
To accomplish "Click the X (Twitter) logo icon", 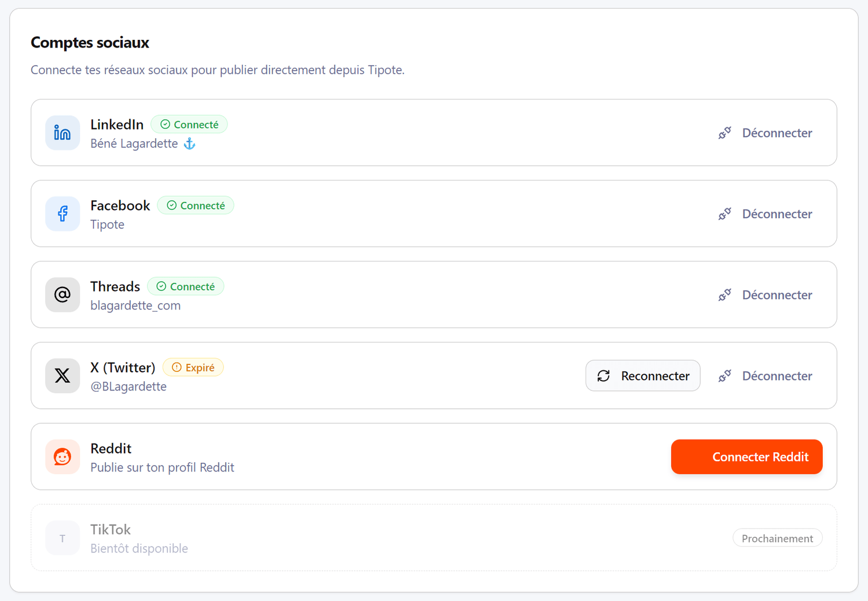I will 62,376.
